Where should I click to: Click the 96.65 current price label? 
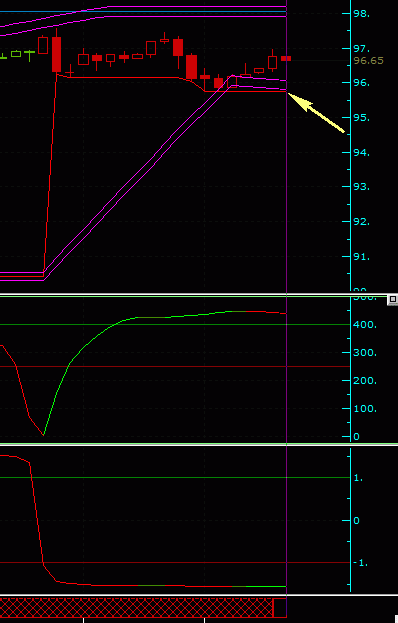coord(368,61)
